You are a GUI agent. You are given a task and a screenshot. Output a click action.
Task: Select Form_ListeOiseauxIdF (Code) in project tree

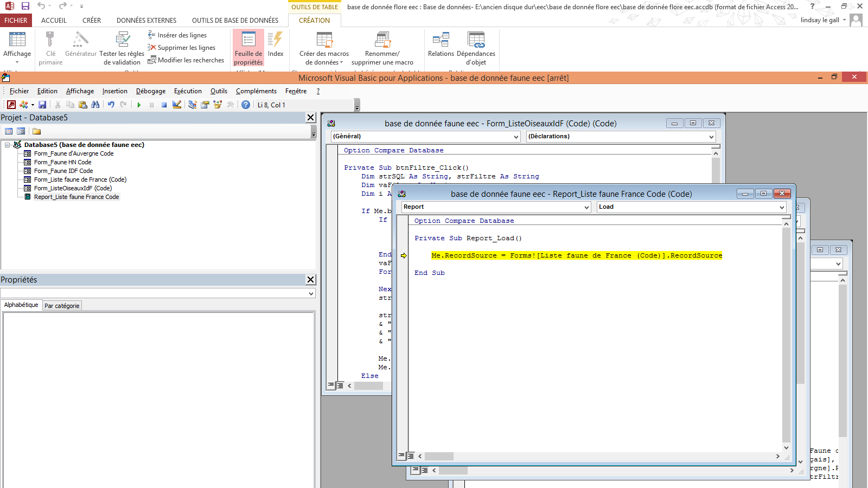point(73,188)
